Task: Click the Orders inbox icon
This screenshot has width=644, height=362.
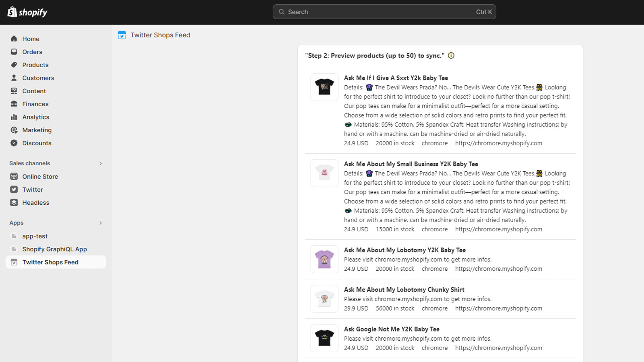Action: 14,52
